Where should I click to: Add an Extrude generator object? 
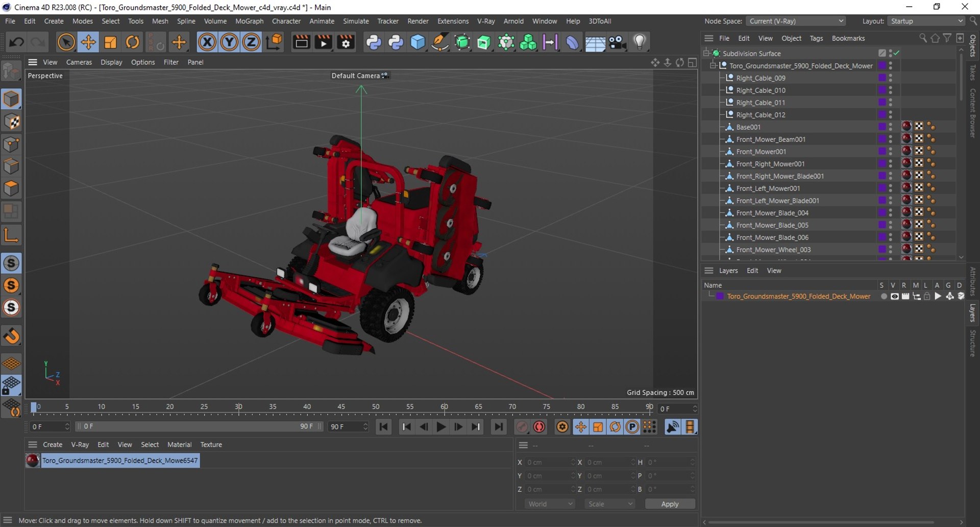[484, 42]
